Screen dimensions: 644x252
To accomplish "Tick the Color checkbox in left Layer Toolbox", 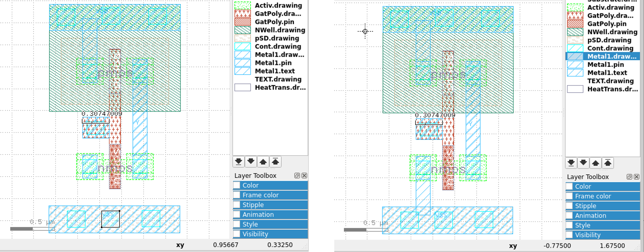I will 236,185.
